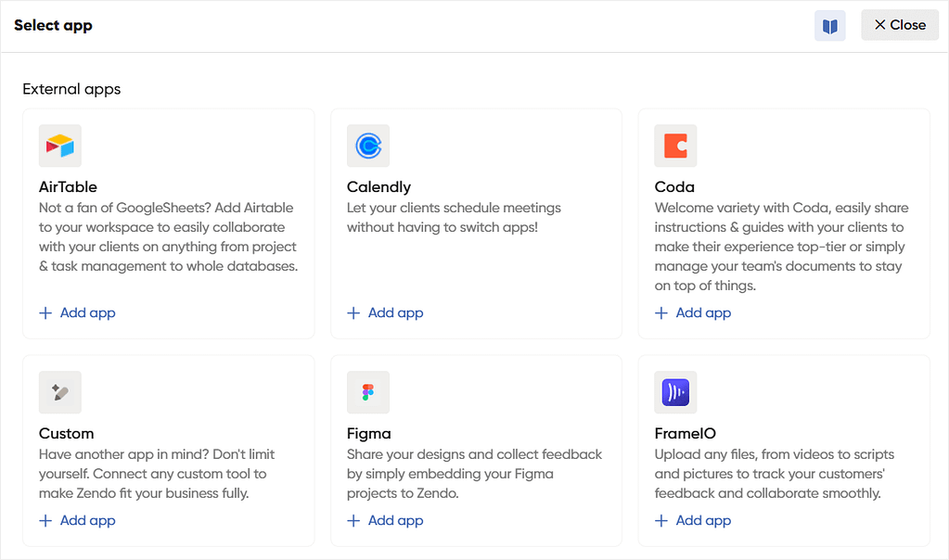Click the Select app dialog title

coord(53,25)
